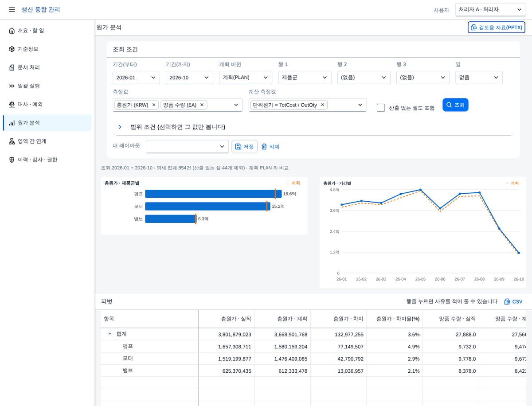Image resolution: width=532 pixels, height=406 pixels.
Task: Click the 26-05 peak point on line chart
Action: pyautogui.click(x=420, y=190)
